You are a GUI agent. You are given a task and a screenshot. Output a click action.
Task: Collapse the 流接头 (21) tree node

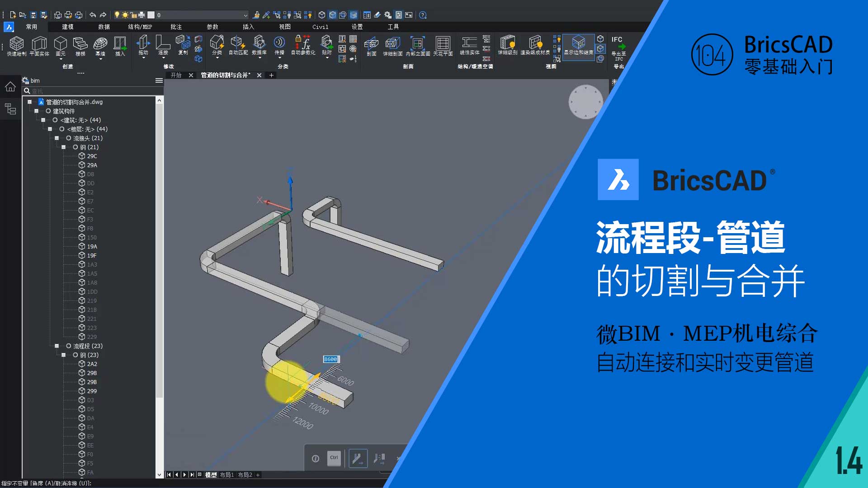(57, 138)
